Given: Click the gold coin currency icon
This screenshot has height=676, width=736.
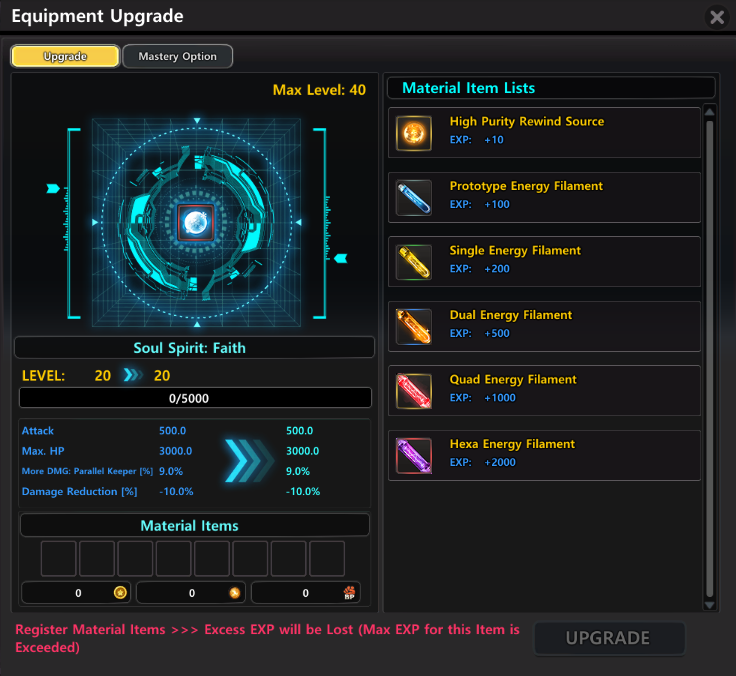Looking at the screenshot, I should [x=120, y=592].
